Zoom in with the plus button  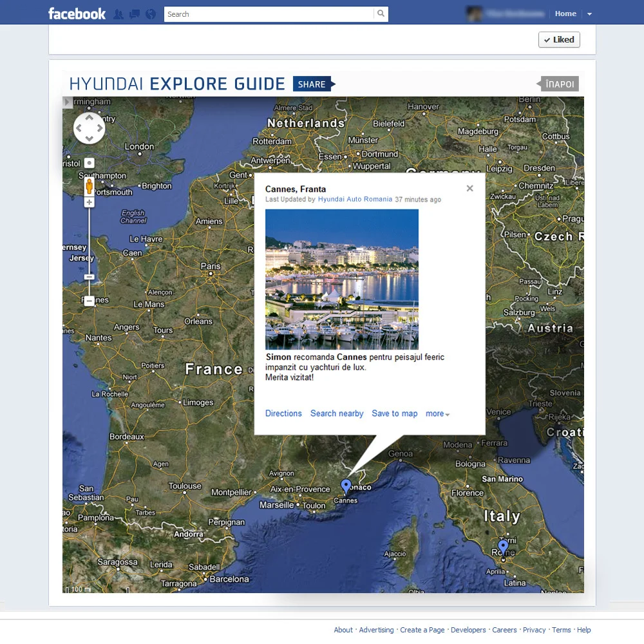(x=89, y=202)
